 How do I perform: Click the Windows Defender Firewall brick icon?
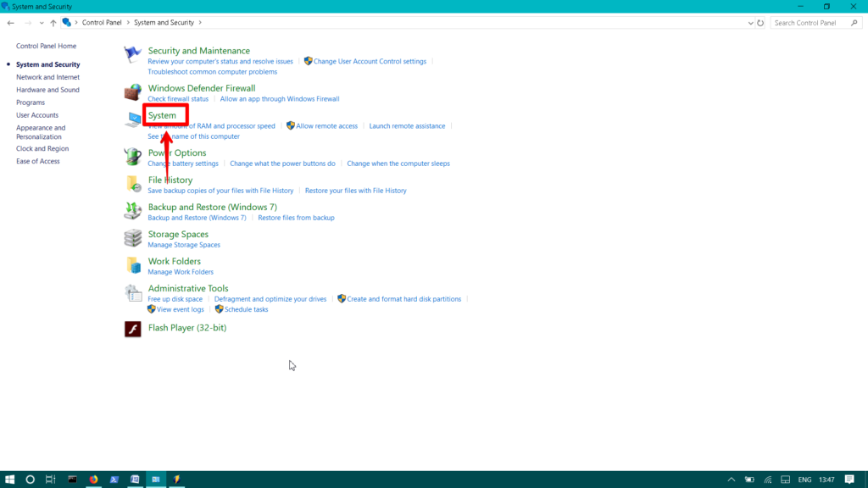(132, 91)
